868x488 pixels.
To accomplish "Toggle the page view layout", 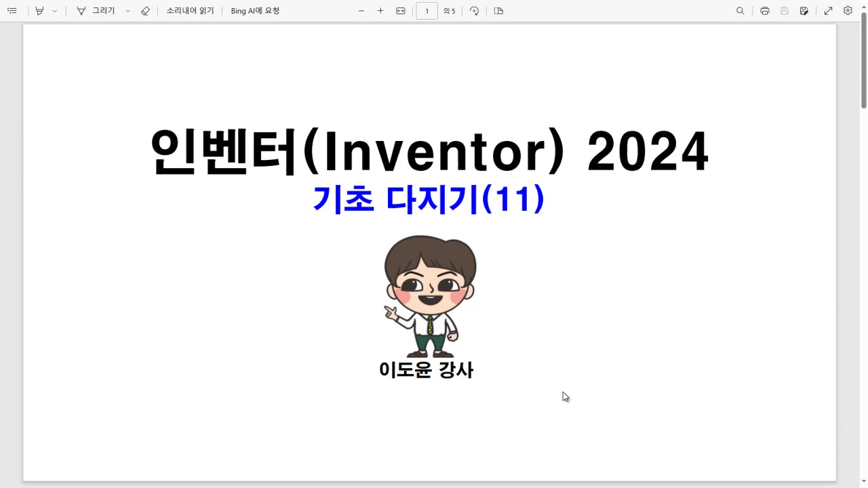I will [498, 11].
